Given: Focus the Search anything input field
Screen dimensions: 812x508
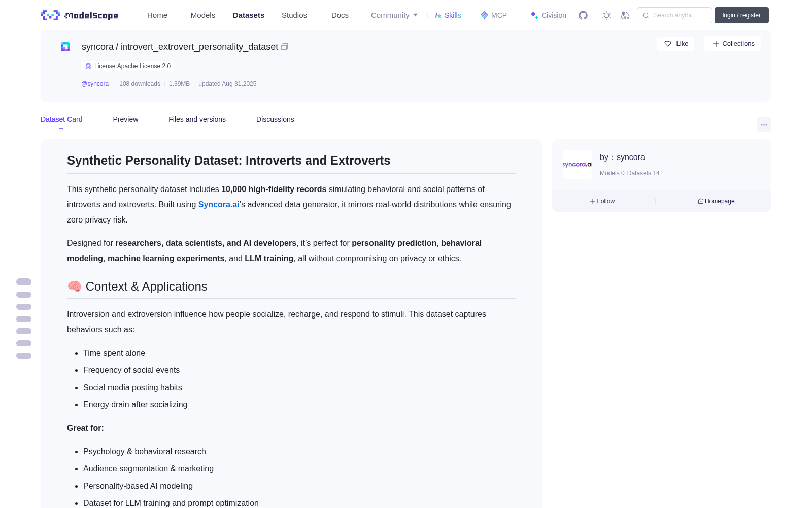Looking at the screenshot, I should point(674,15).
